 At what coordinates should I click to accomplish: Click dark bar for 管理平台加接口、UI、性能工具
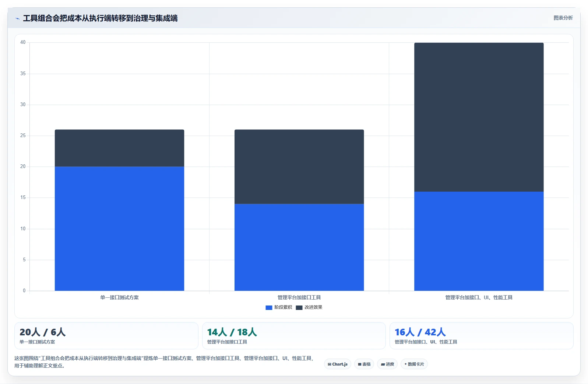(479, 117)
